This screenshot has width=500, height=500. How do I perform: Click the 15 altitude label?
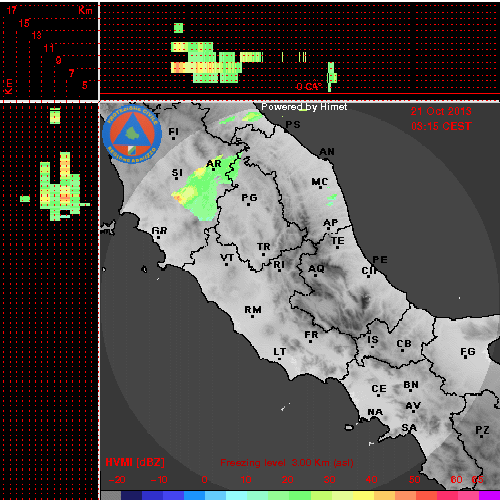(x=24, y=23)
